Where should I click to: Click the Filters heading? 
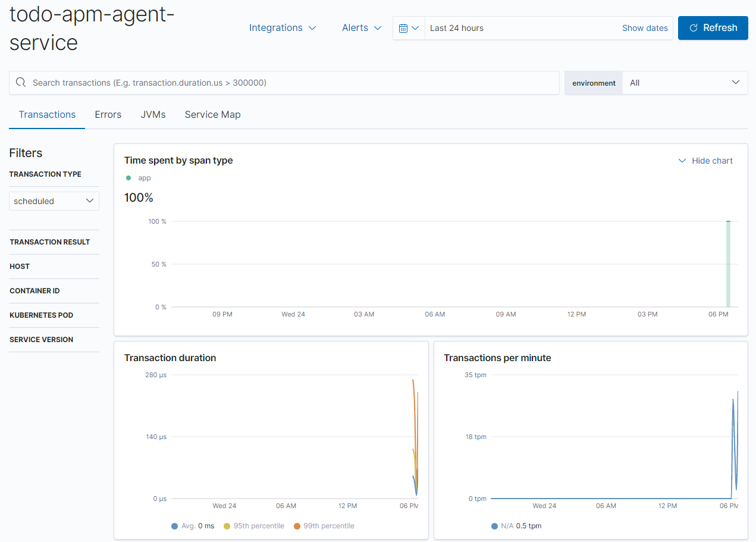(26, 153)
